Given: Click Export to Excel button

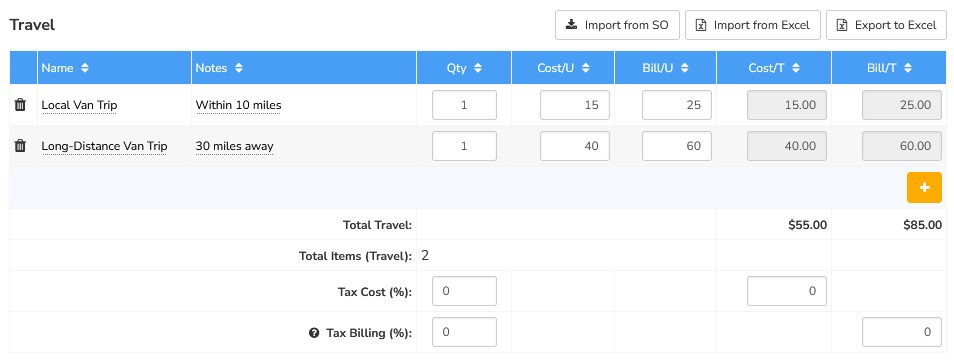Looking at the screenshot, I should [886, 25].
